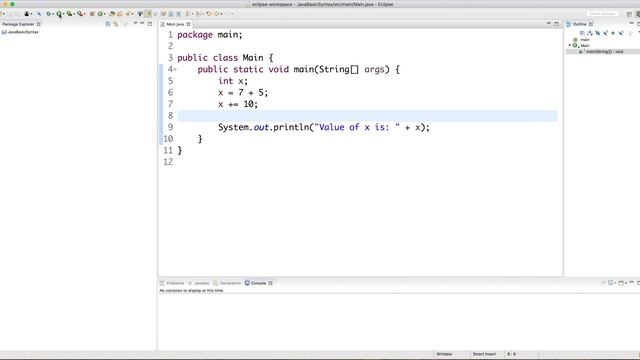Click the Writable status bar entry
This screenshot has height=360, width=640.
[444, 354]
